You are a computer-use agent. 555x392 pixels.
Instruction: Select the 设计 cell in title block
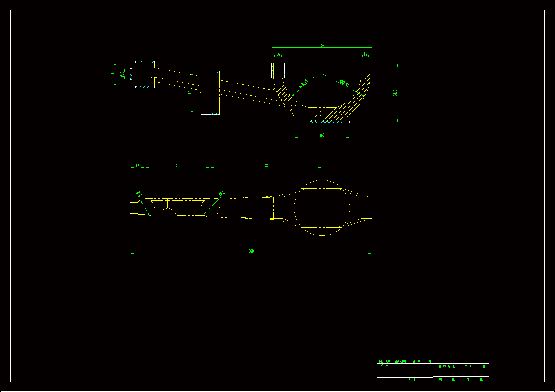tap(384, 366)
